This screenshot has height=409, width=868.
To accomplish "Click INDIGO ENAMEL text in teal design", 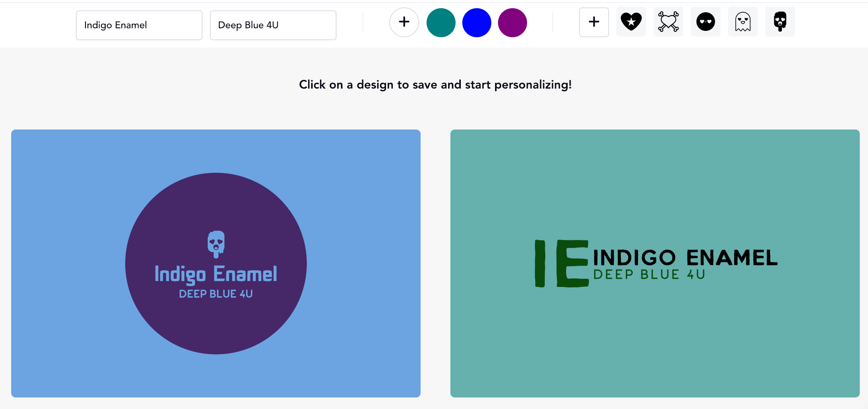I will pos(685,258).
